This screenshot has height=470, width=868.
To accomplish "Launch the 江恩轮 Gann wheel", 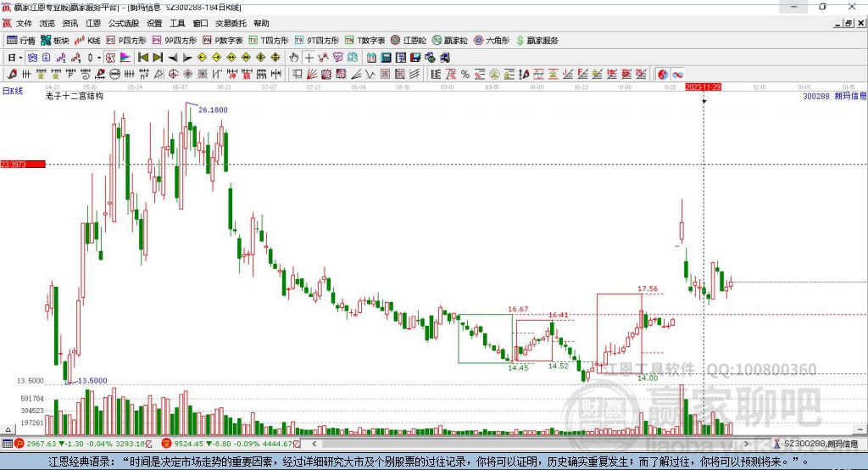I will pos(409,41).
